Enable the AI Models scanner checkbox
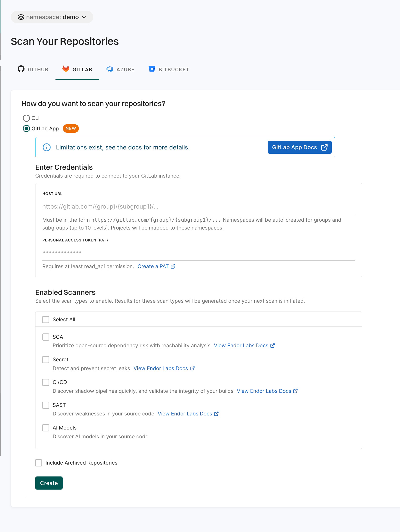This screenshot has height=532, width=400. (x=46, y=428)
